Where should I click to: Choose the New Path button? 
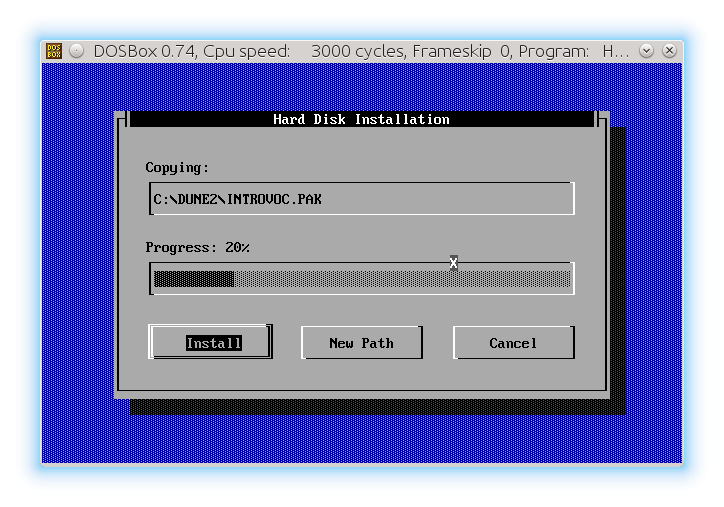(362, 343)
